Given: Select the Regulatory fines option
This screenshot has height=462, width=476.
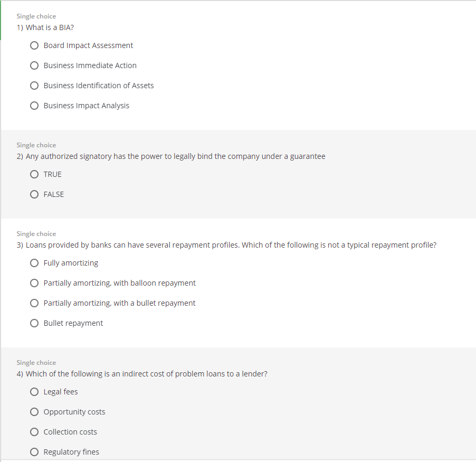Looking at the screenshot, I should tap(35, 452).
